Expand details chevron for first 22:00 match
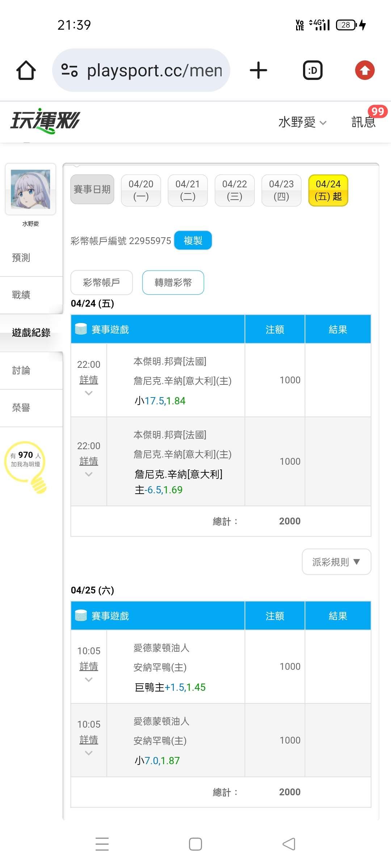 pyautogui.click(x=89, y=393)
